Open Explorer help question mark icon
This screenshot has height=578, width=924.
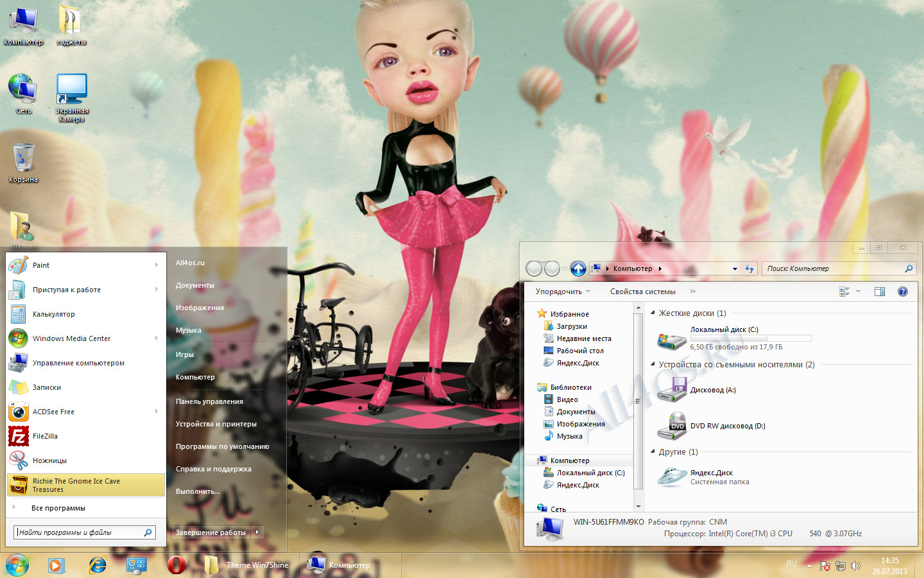point(903,292)
